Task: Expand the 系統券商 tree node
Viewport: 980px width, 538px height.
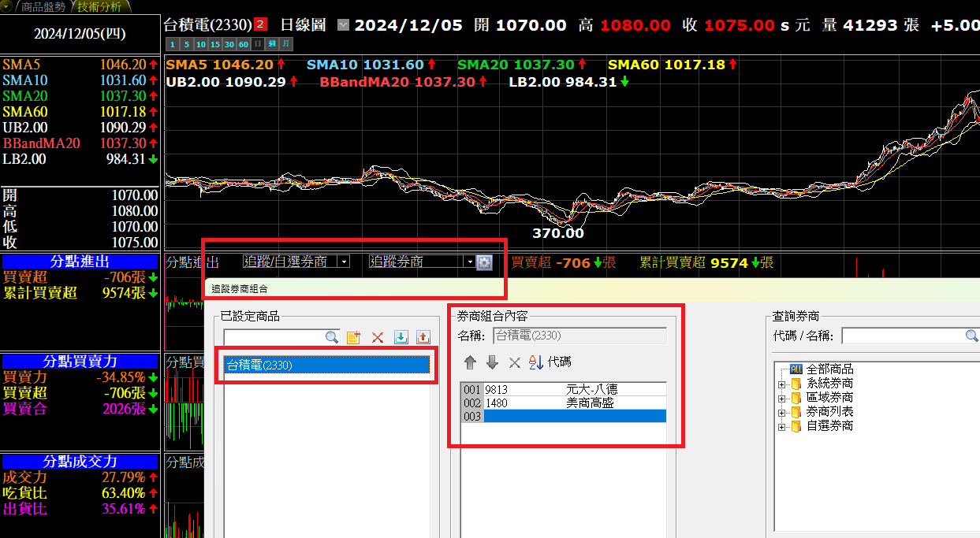Action: click(x=782, y=384)
